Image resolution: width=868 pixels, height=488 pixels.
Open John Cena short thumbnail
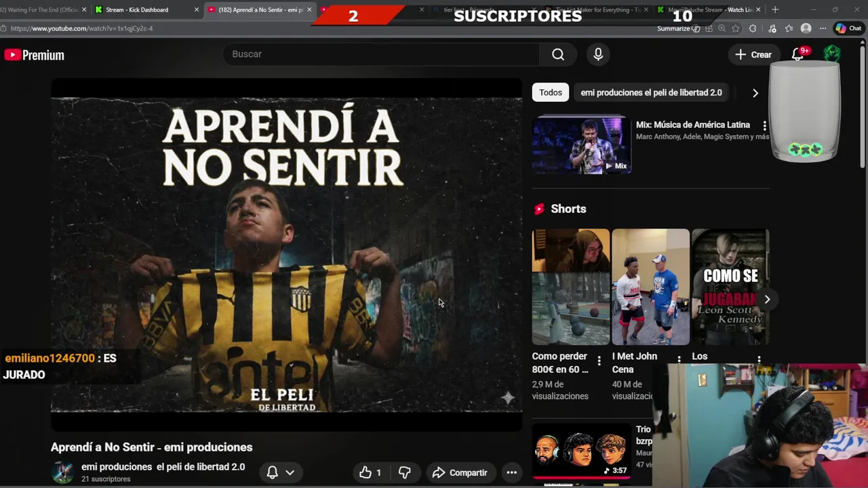point(650,287)
